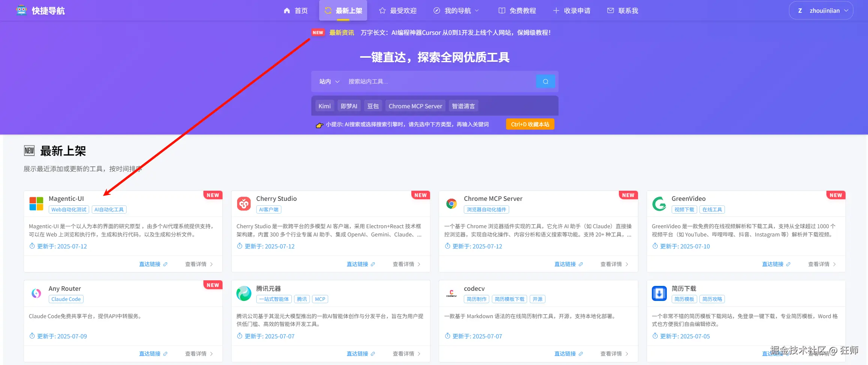This screenshot has width=868, height=365.
Task: Click the link icon on Any Router 直达链接
Action: coord(165,354)
